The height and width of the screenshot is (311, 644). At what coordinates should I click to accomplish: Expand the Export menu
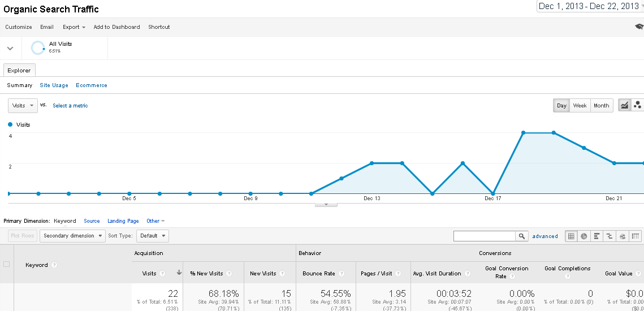(74, 27)
